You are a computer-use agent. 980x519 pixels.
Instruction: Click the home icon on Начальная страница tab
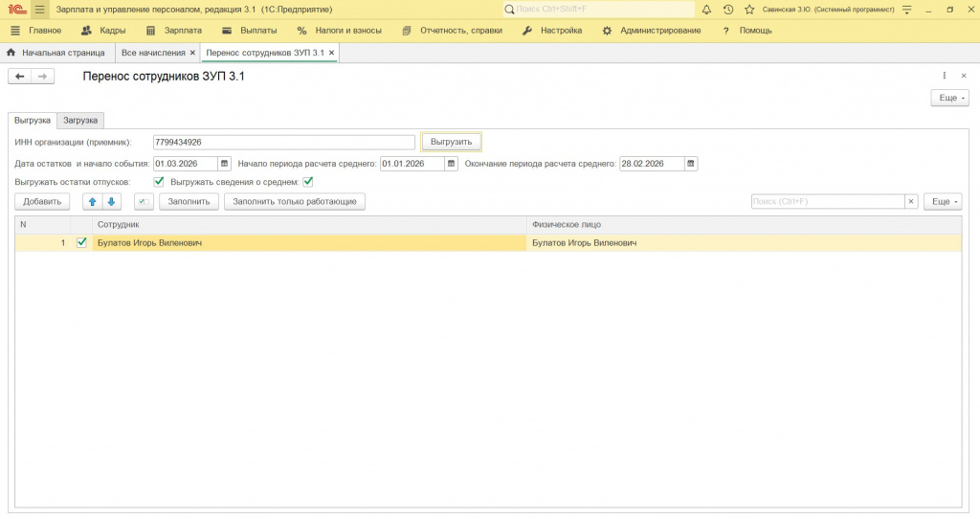tap(11, 53)
